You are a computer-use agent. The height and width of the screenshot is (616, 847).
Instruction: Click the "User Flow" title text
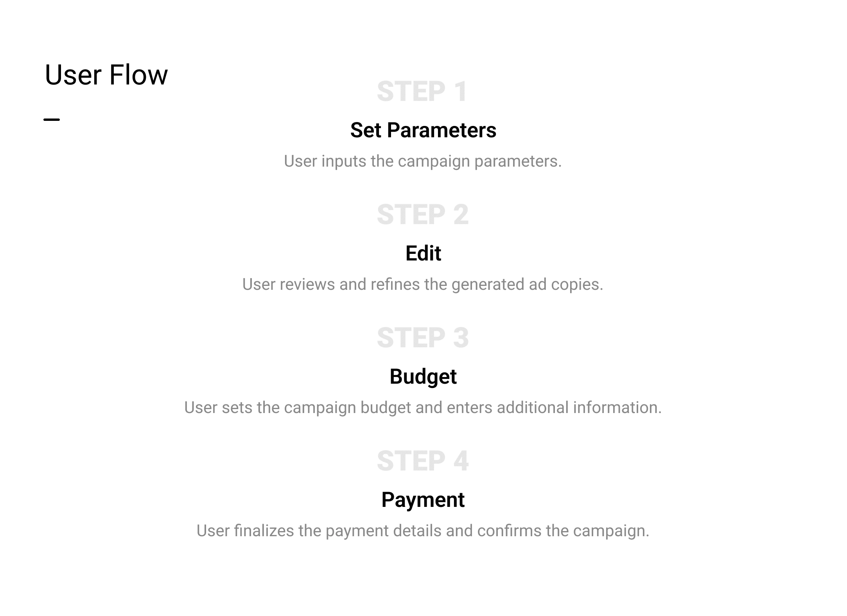pos(106,75)
